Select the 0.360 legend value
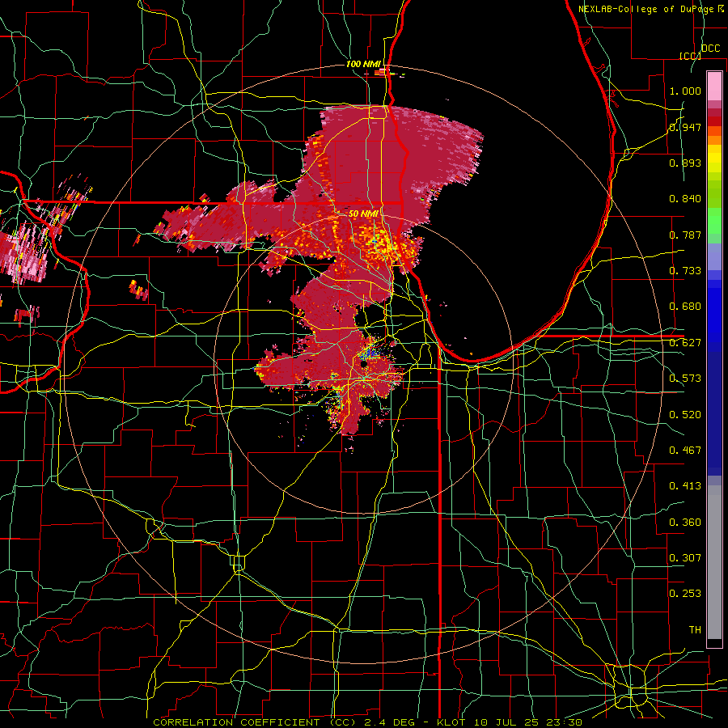Screen dimensions: 728x728 click(685, 523)
